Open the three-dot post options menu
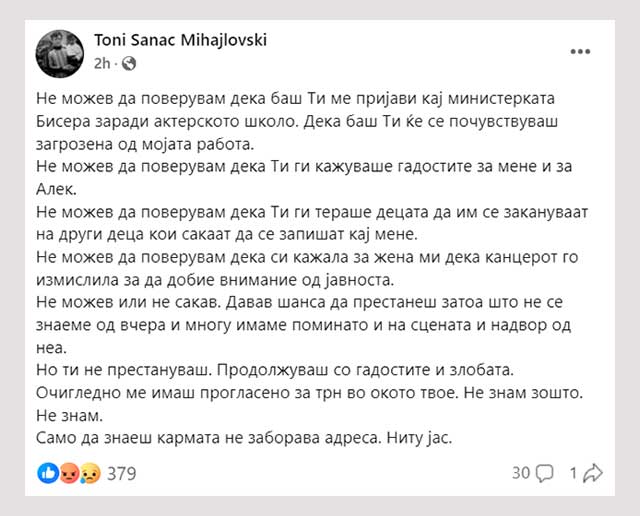The width and height of the screenshot is (640, 516). (579, 50)
